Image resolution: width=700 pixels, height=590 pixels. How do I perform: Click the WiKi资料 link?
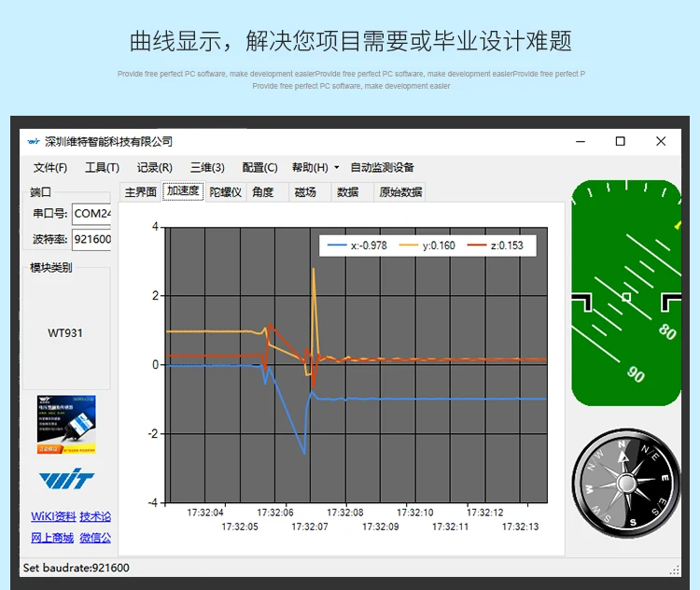(53, 517)
